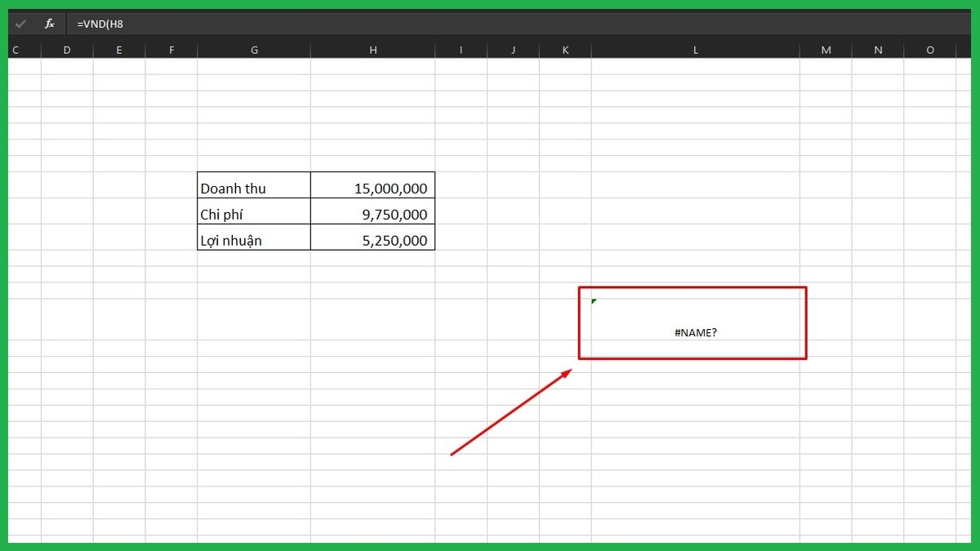Screen dimensions: 980x551
Task: Select the column L header
Action: [695, 49]
